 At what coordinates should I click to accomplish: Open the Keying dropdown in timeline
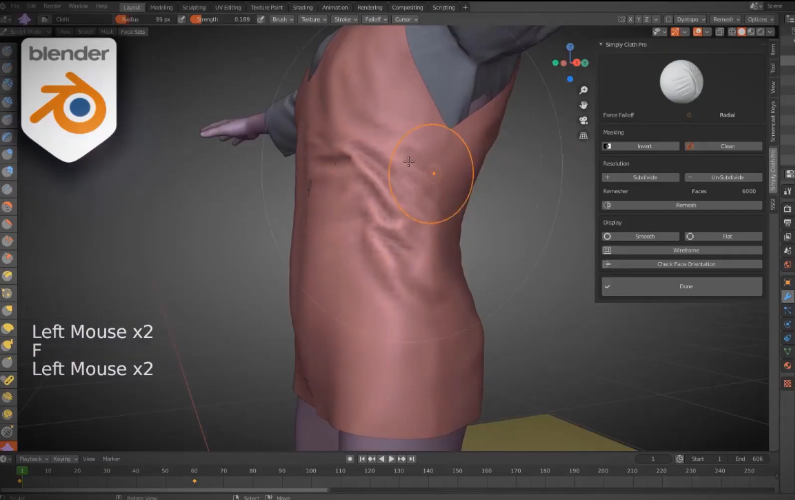(x=65, y=459)
